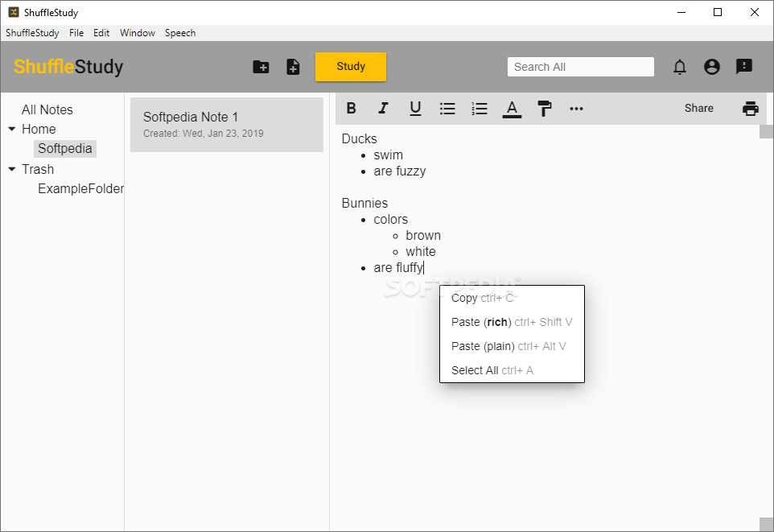The image size is (774, 532).
Task: Click the ShuffleStudy logo in the header
Action: pos(68,67)
